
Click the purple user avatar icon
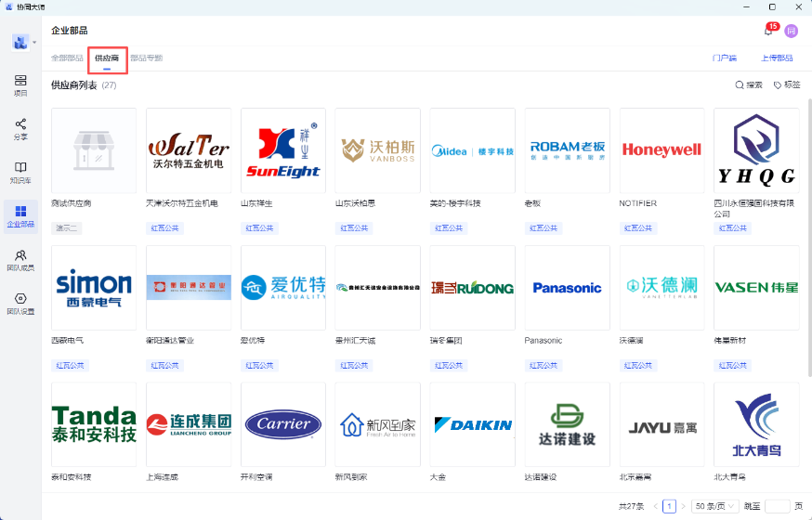792,31
